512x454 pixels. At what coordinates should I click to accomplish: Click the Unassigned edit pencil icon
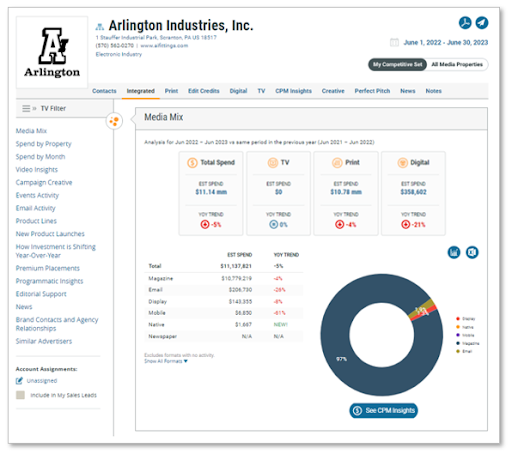19,380
